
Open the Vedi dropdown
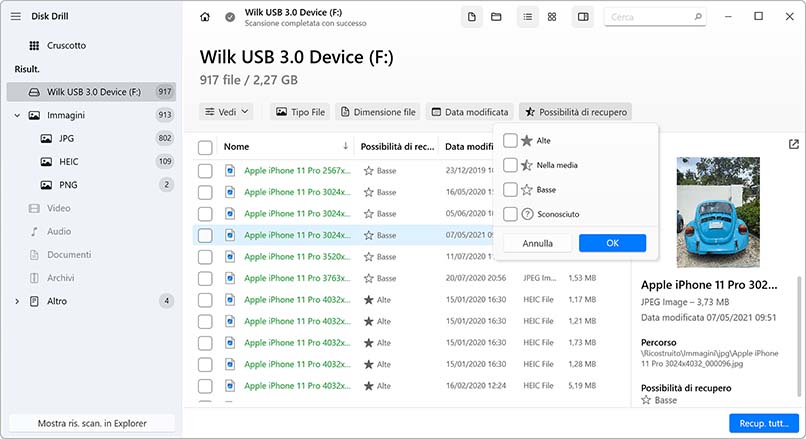(226, 112)
